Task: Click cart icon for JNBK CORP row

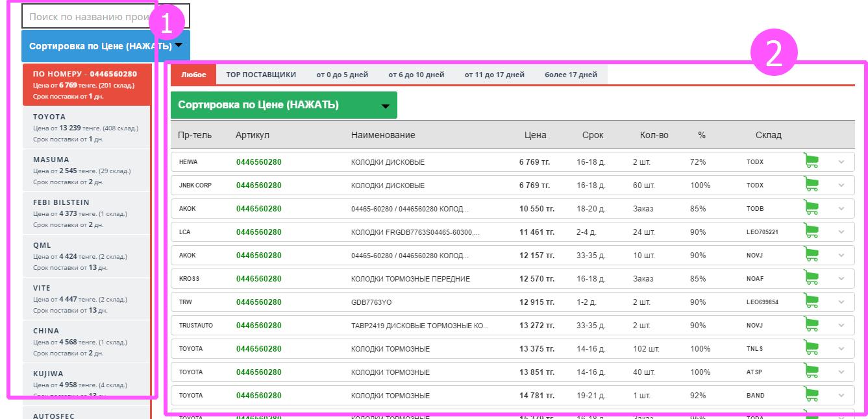Action: pos(810,185)
